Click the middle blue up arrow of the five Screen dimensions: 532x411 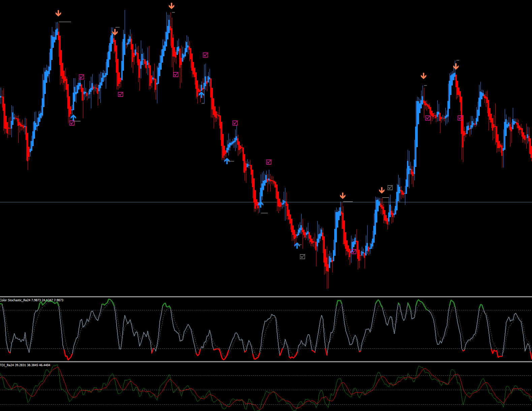coord(227,161)
